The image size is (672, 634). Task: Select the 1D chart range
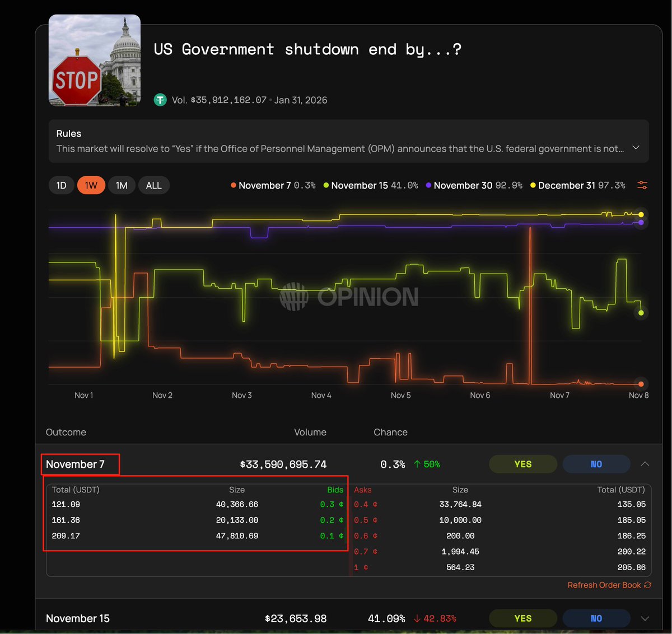pos(62,185)
